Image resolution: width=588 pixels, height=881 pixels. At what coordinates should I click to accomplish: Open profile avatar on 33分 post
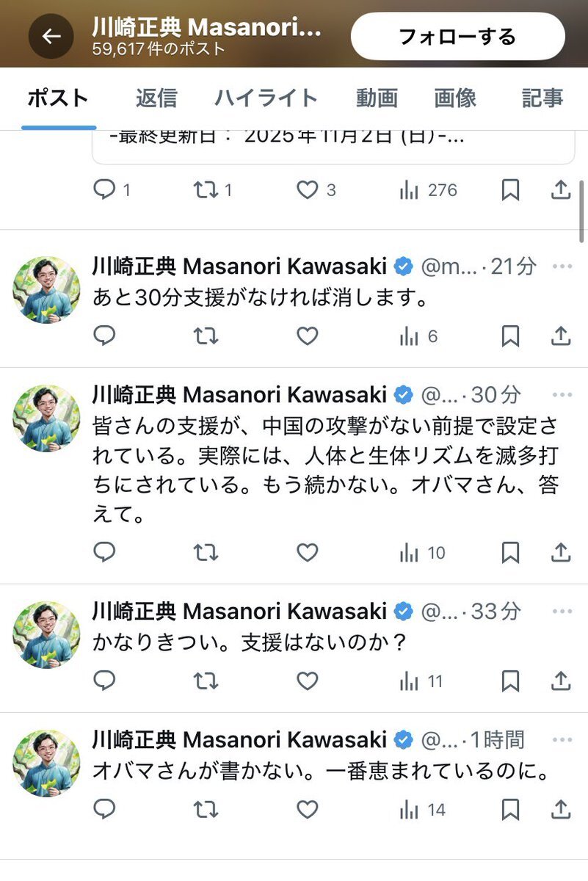coord(46,635)
